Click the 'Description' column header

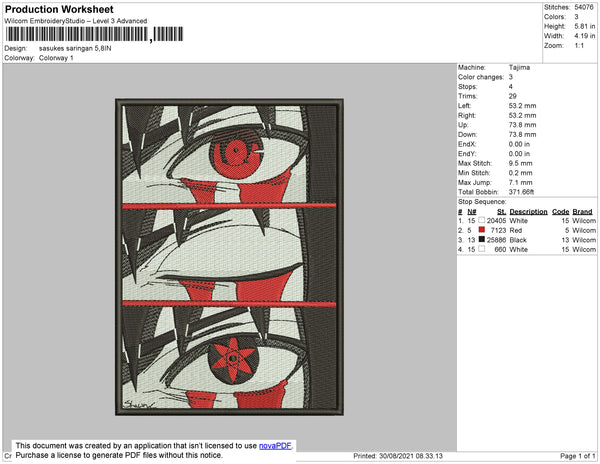click(x=528, y=212)
